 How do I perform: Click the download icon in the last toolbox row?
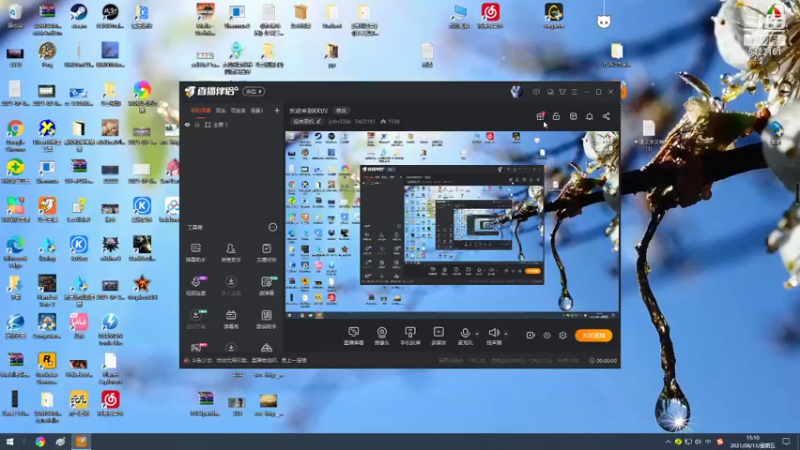click(231, 348)
